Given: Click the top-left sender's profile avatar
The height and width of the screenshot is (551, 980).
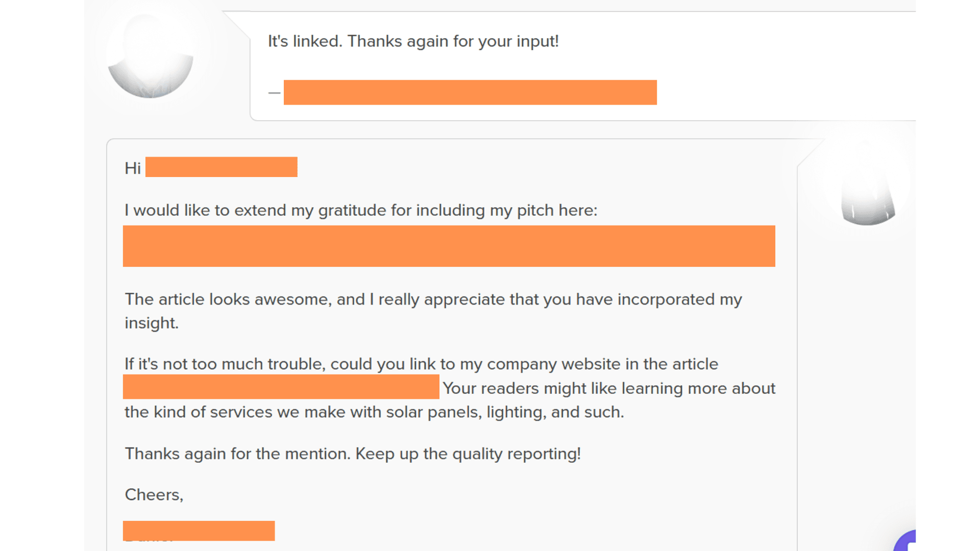Looking at the screenshot, I should pyautogui.click(x=150, y=55).
